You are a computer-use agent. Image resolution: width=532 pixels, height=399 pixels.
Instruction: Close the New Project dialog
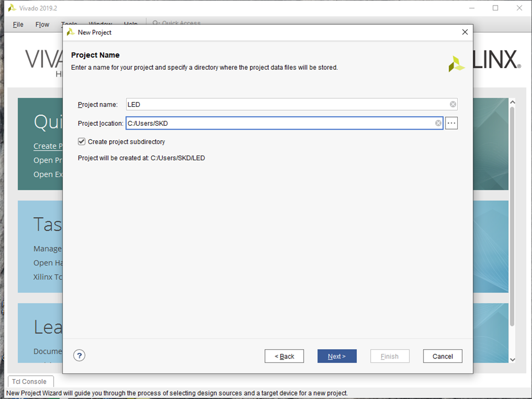click(x=465, y=32)
